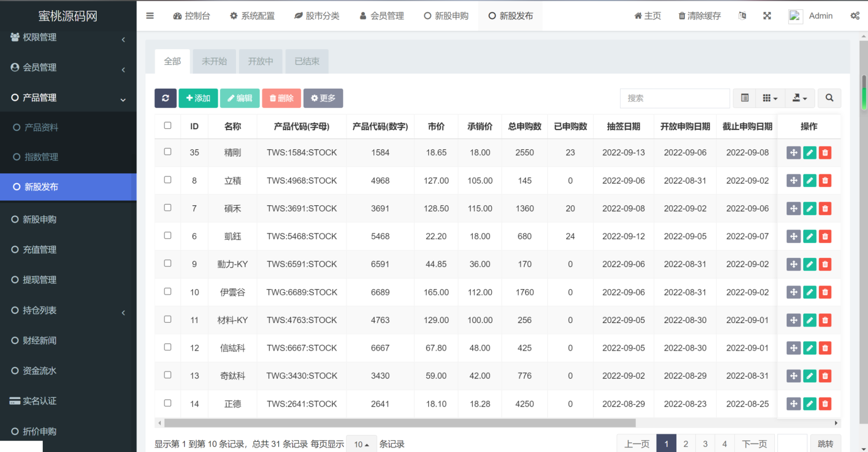Image resolution: width=868 pixels, height=452 pixels.
Task: Open the columns visibility dropdown
Action: [x=770, y=98]
